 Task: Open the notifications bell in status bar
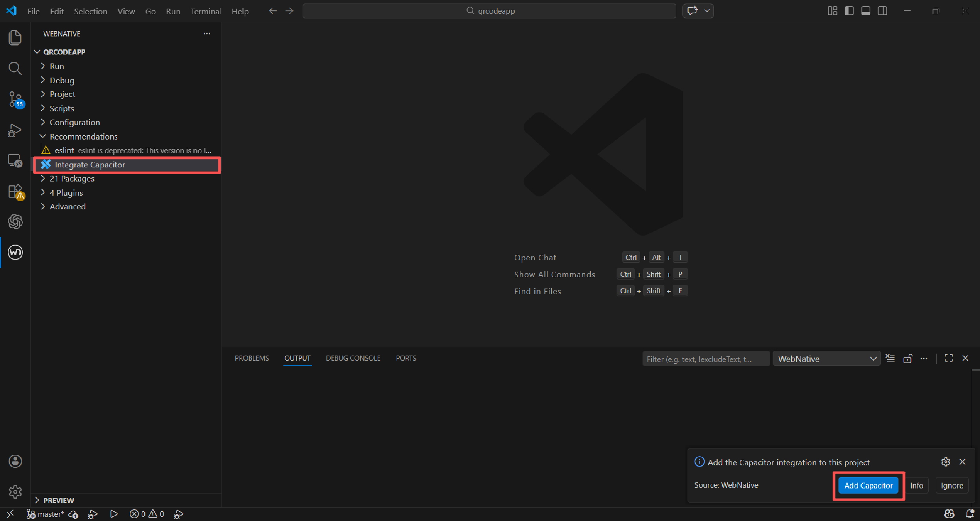[x=970, y=514]
